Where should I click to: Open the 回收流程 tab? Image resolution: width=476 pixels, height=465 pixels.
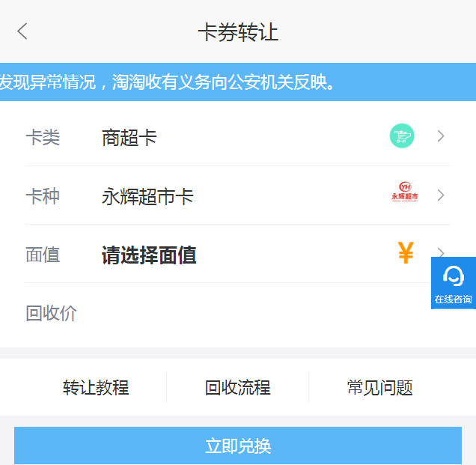tap(238, 388)
